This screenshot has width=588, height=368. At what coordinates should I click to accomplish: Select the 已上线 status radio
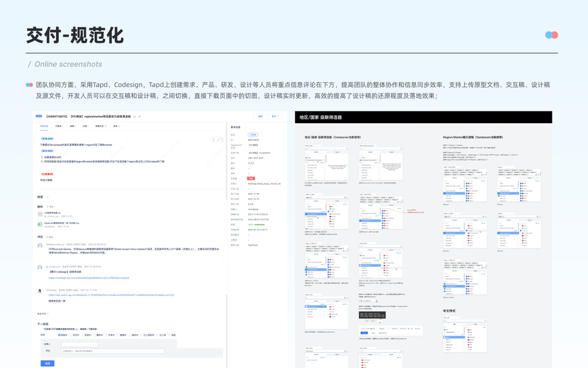158,335
